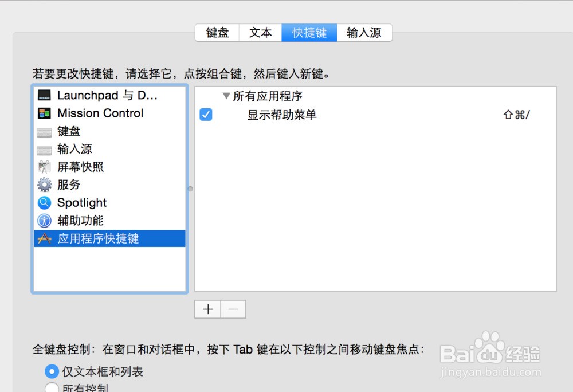
Task: Click the Mission Control icon
Action: coord(44,113)
